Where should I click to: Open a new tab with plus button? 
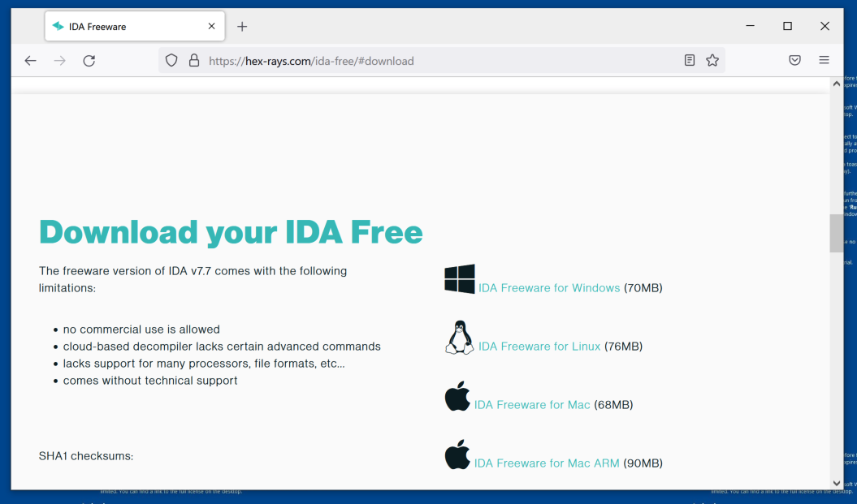242,27
